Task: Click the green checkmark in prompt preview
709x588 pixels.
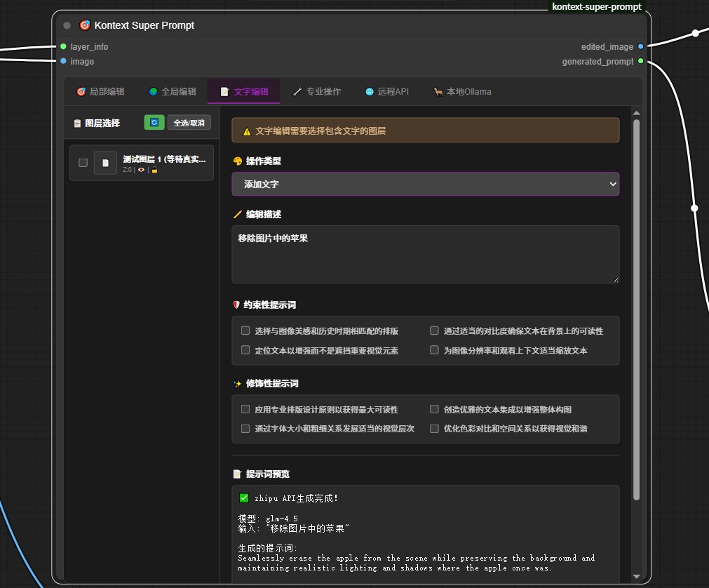Action: (244, 498)
